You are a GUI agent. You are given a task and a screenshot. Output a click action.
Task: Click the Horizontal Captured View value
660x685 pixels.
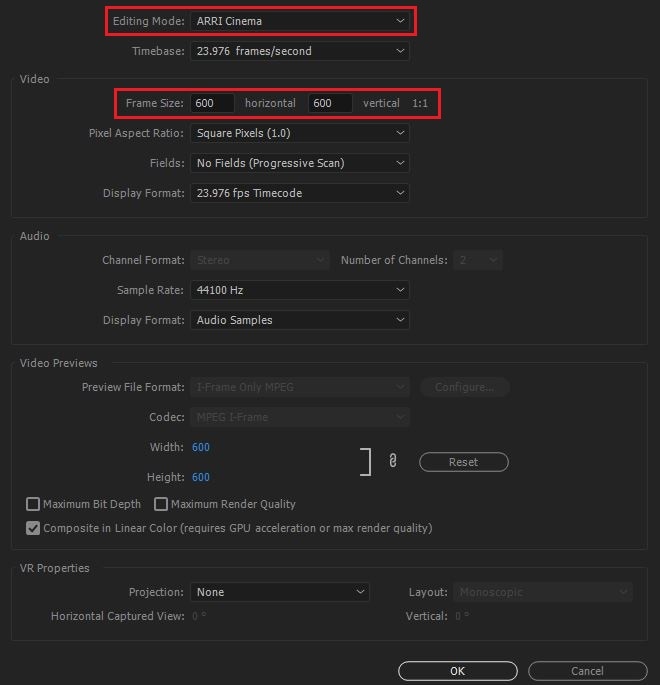tap(198, 616)
